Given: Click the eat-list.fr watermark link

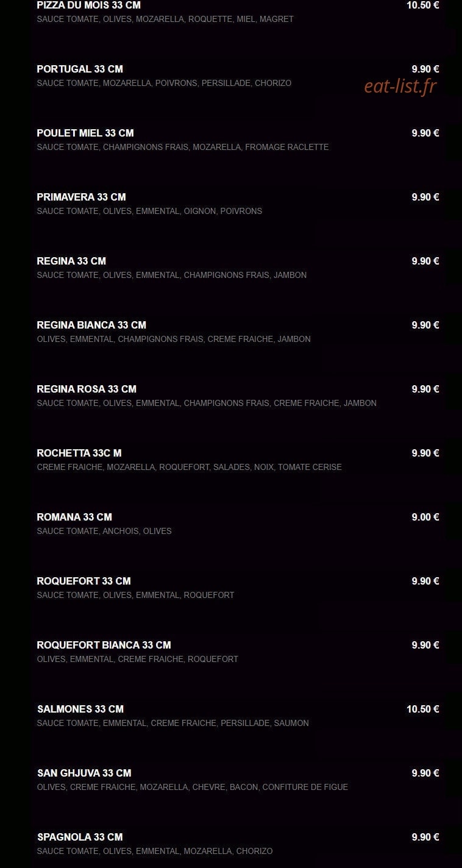Looking at the screenshot, I should coord(400,87).
